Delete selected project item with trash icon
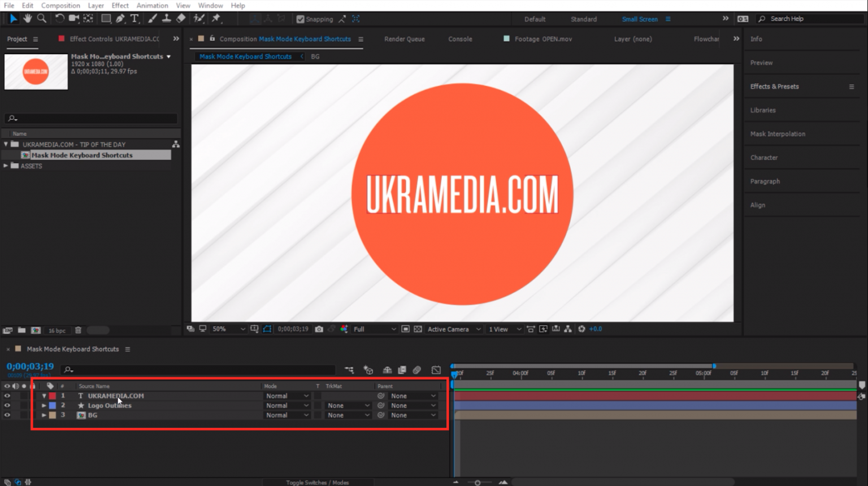The width and height of the screenshot is (868, 486). point(79,331)
